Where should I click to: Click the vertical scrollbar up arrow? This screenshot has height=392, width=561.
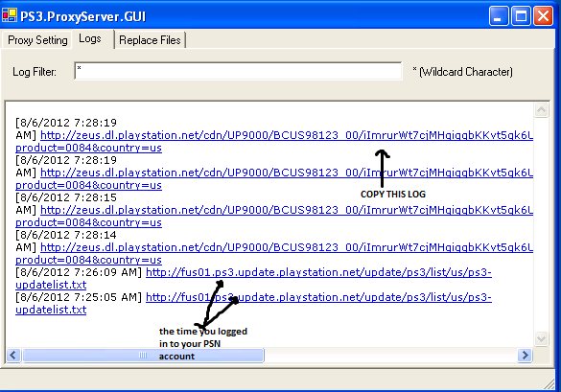541,110
